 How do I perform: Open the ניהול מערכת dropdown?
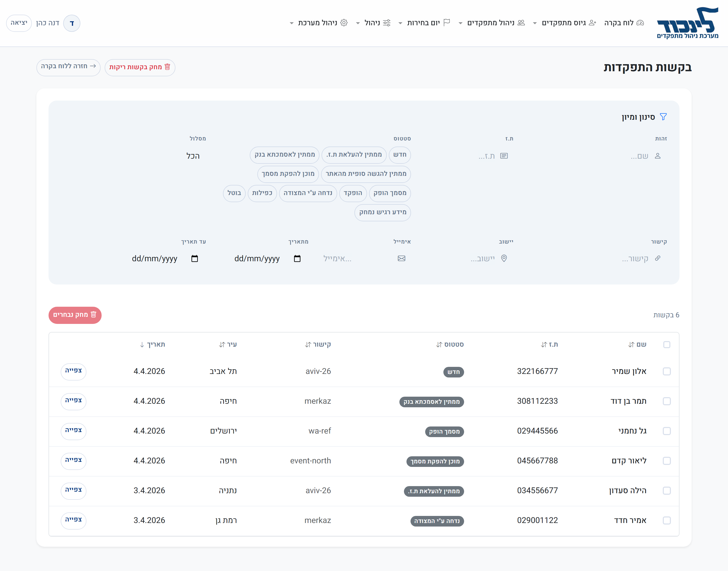pyautogui.click(x=318, y=23)
